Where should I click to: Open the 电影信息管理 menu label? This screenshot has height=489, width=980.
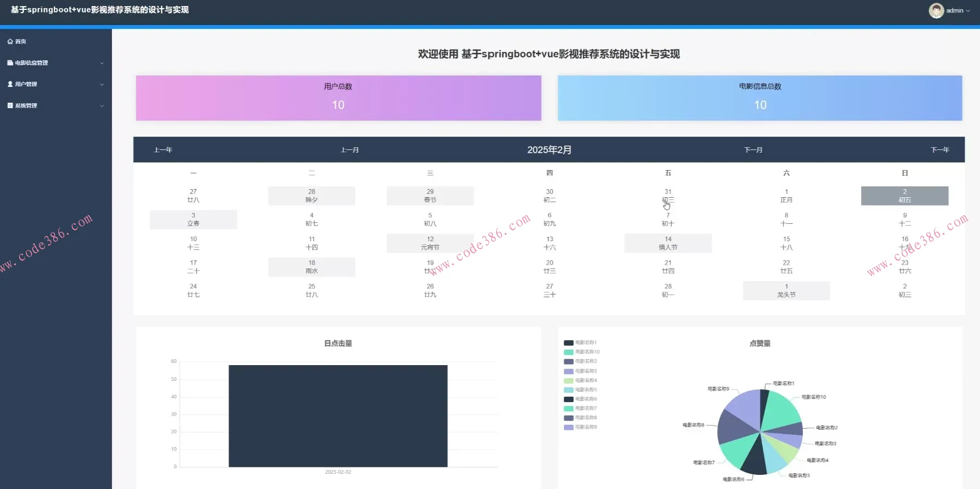click(x=32, y=62)
